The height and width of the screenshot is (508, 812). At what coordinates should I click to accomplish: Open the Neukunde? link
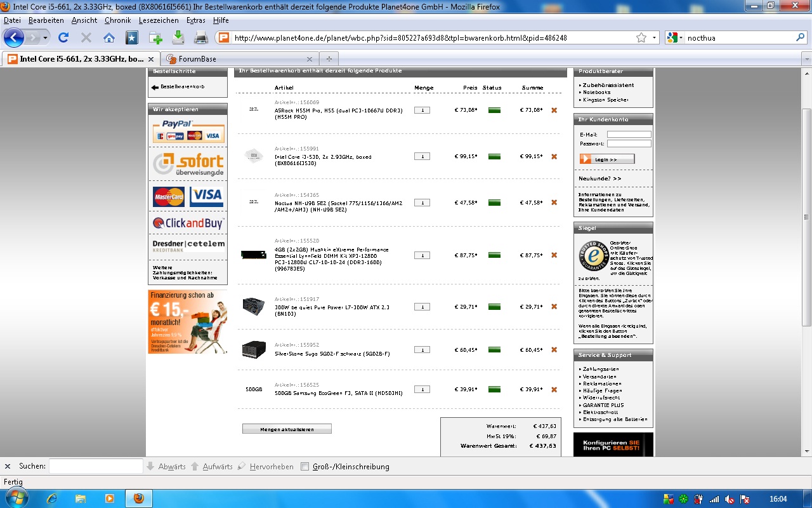600,178
